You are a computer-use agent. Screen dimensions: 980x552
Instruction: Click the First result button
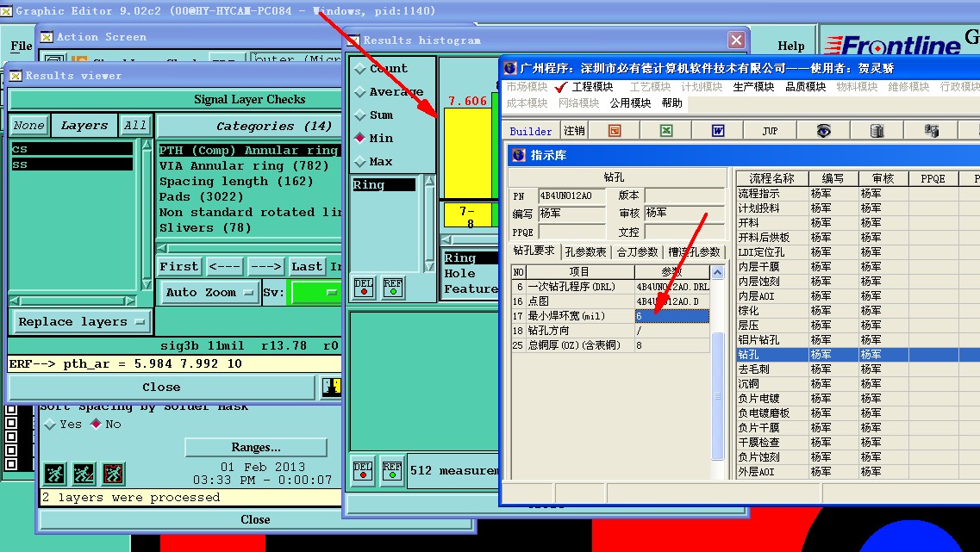(178, 267)
